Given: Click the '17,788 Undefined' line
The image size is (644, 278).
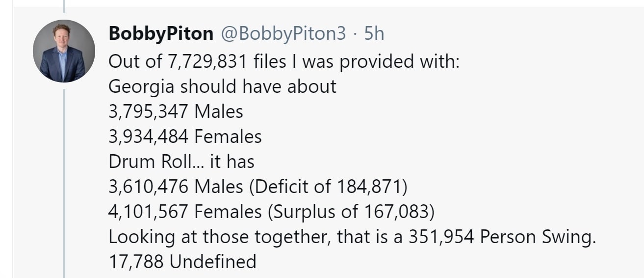Looking at the screenshot, I should 182,262.
